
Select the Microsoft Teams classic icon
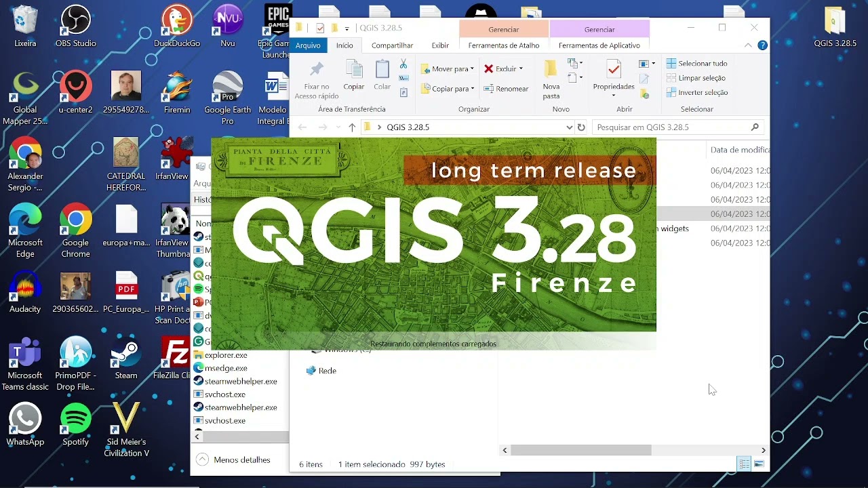(25, 365)
